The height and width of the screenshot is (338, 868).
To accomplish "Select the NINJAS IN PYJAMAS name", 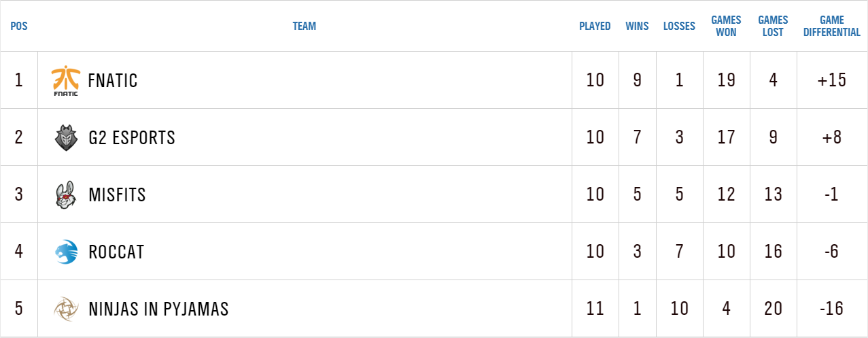I will [x=158, y=309].
